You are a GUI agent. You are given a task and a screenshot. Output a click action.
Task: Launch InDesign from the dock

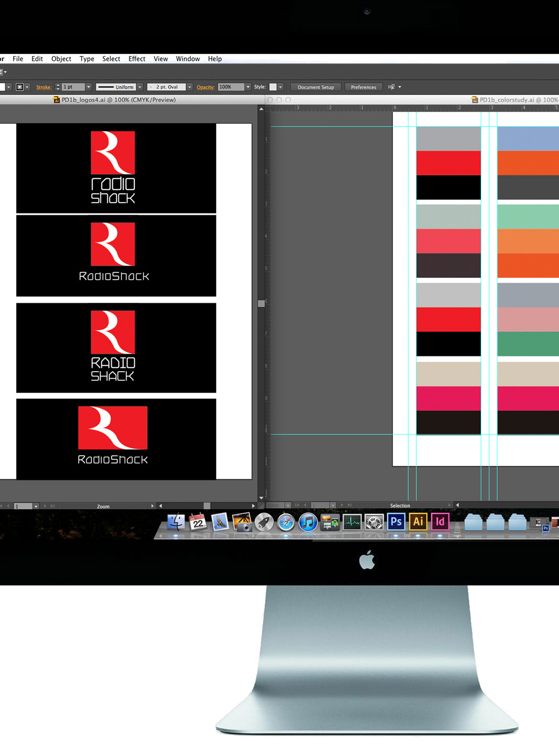click(x=440, y=521)
